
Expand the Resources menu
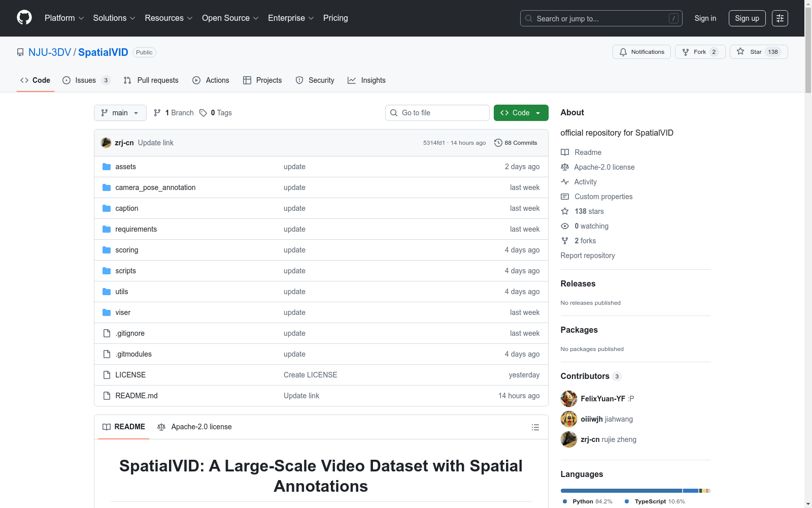tap(169, 18)
